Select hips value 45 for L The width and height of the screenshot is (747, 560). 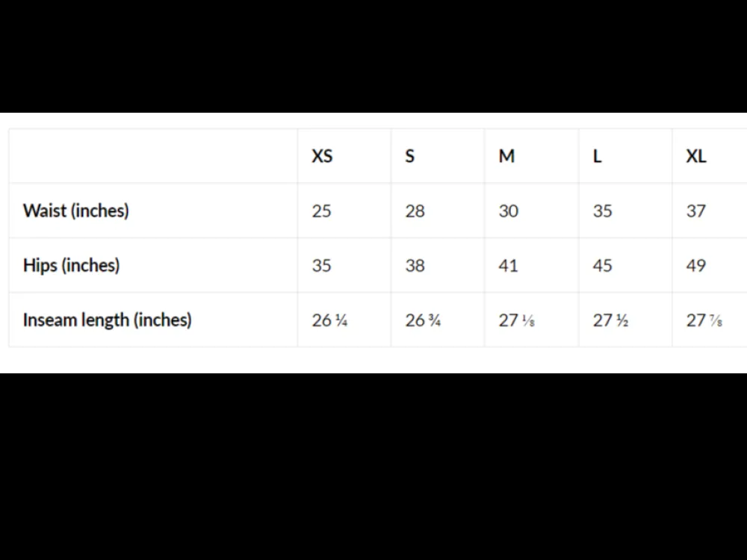click(x=603, y=265)
